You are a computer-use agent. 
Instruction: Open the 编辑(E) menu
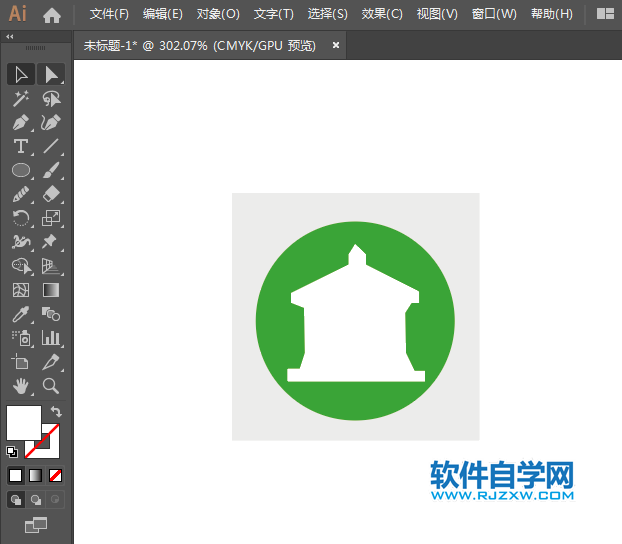click(x=163, y=14)
